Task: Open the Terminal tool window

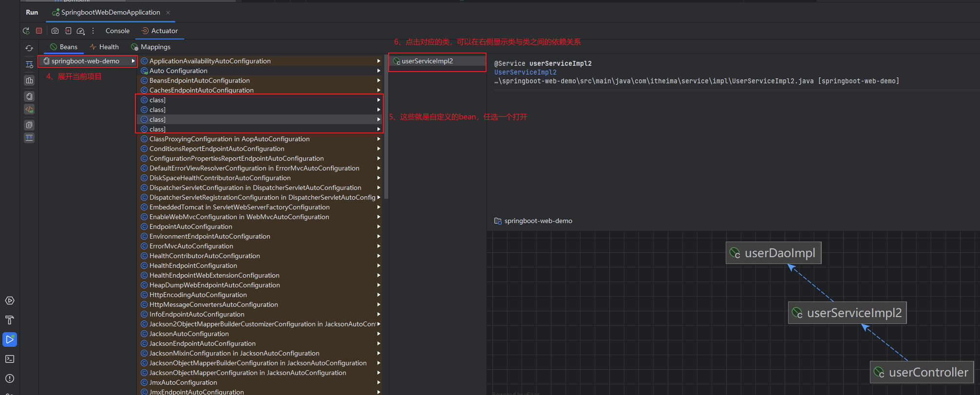Action: 10,359
